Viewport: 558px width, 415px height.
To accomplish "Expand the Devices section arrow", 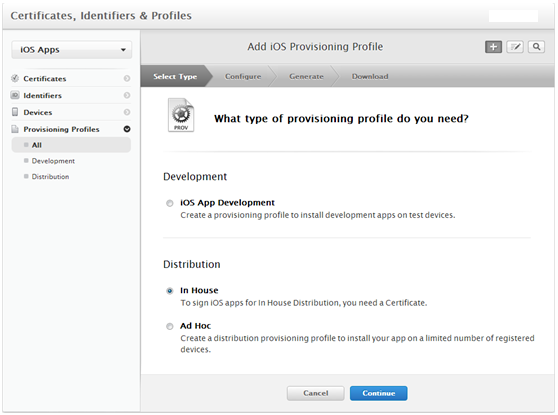I will coord(127,112).
